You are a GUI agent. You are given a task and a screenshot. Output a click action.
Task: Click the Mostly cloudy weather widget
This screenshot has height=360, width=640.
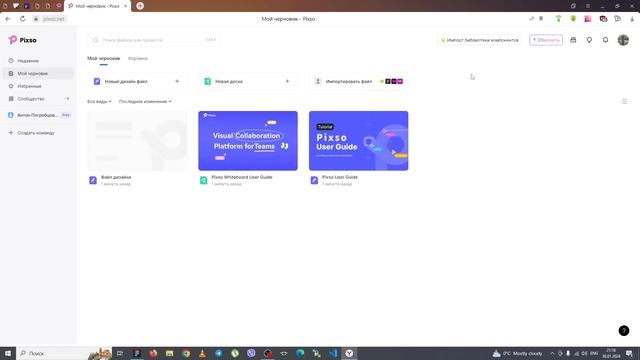[518, 353]
